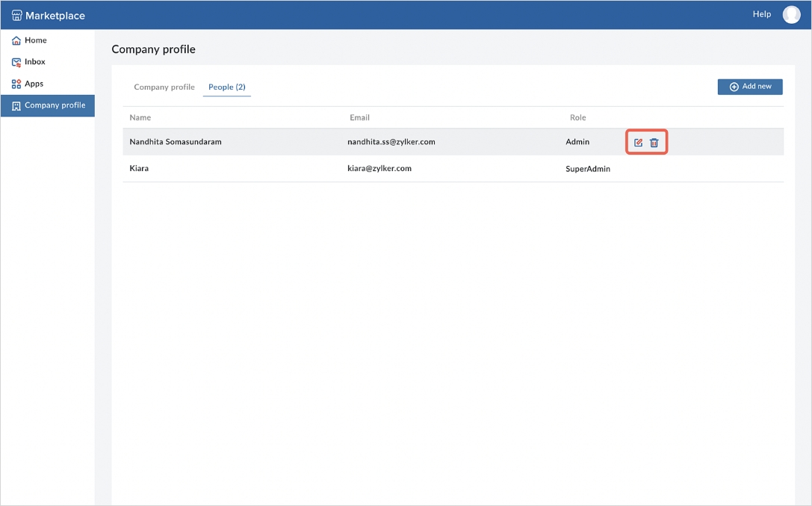Click the Apps grid icon in sidebar
The image size is (812, 506).
16,84
